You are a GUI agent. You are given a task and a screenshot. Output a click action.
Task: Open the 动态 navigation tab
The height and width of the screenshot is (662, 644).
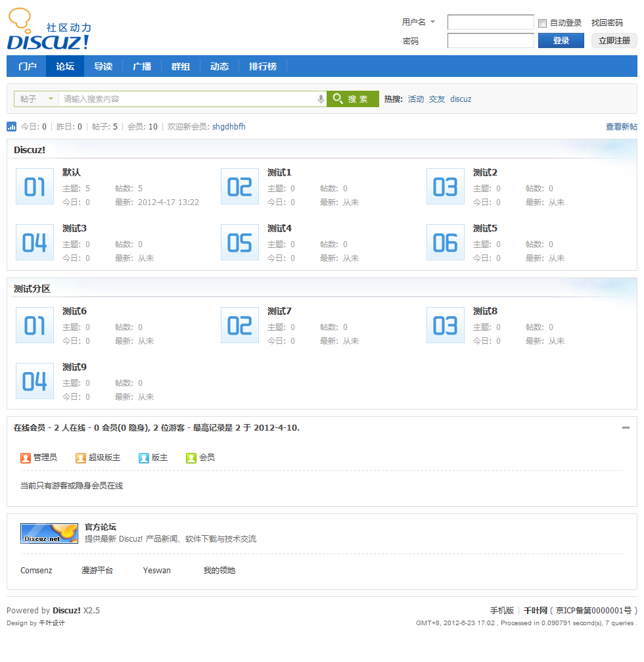click(219, 66)
